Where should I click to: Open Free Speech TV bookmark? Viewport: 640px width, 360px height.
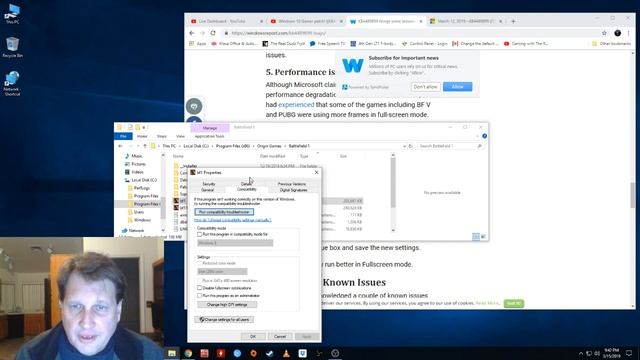pyautogui.click(x=327, y=44)
